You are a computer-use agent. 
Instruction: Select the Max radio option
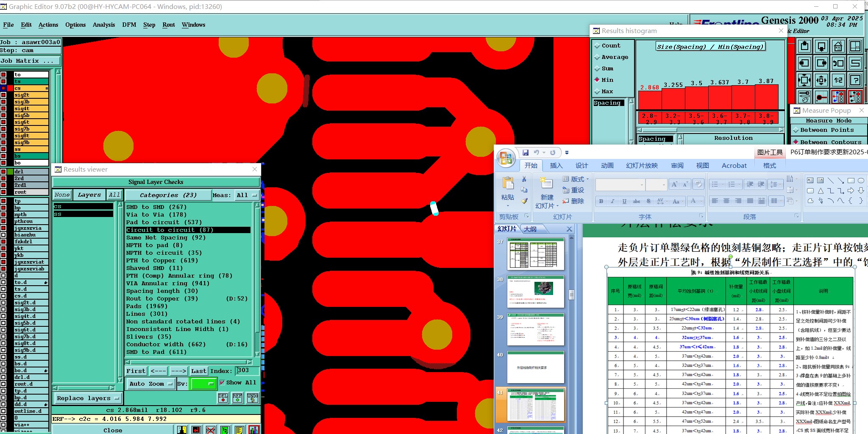(604, 92)
